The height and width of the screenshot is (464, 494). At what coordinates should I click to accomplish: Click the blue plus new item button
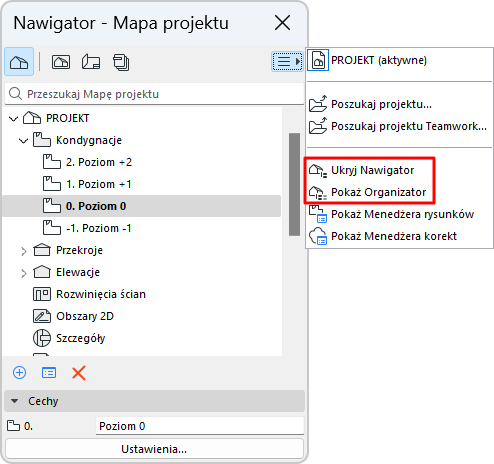tap(19, 372)
